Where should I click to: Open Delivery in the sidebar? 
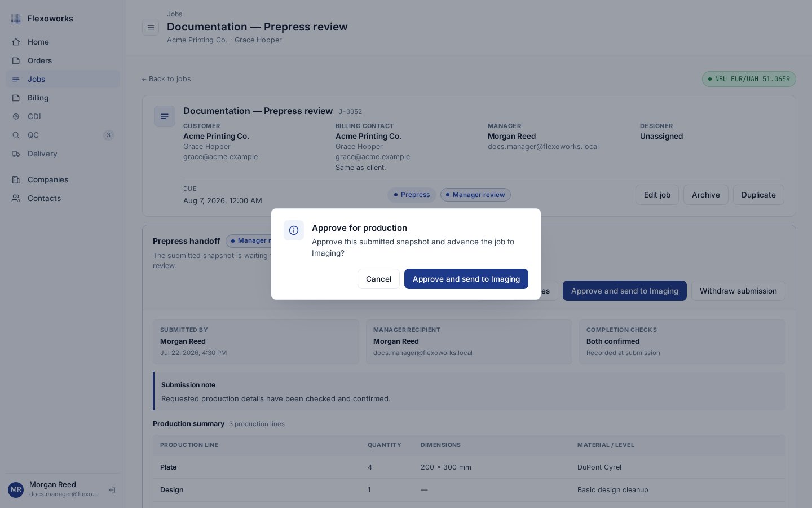[x=63, y=154]
